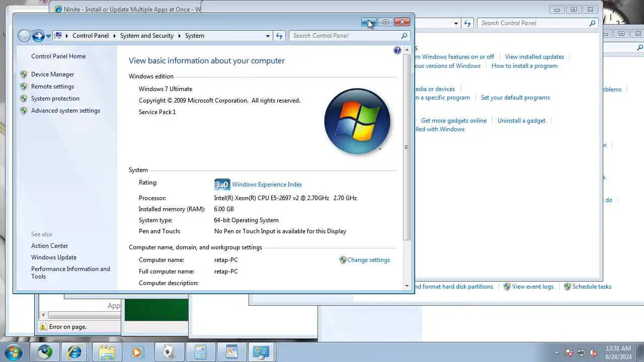This screenshot has height=362, width=644.
Task: Open the Solitaire cards icon on the taskbar
Action: [x=169, y=352]
